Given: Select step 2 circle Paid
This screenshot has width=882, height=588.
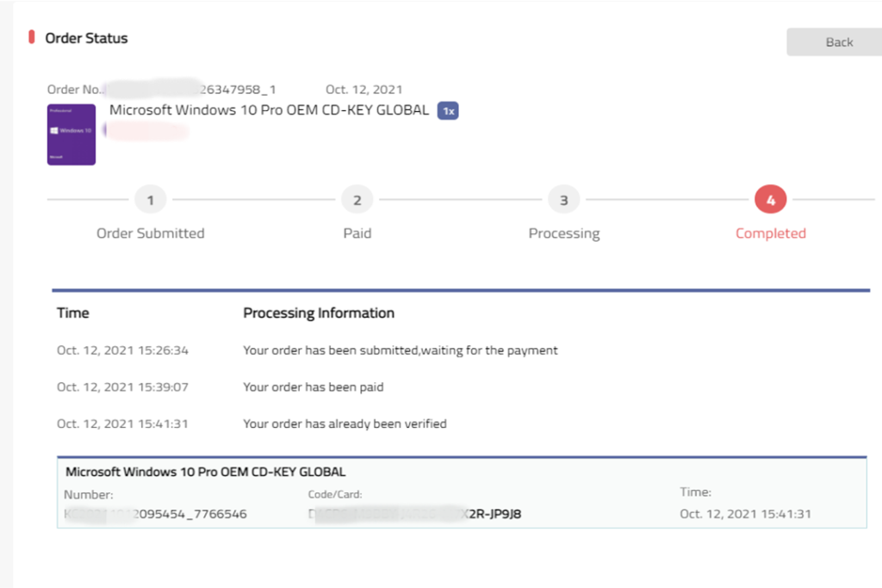Looking at the screenshot, I should [x=357, y=200].
